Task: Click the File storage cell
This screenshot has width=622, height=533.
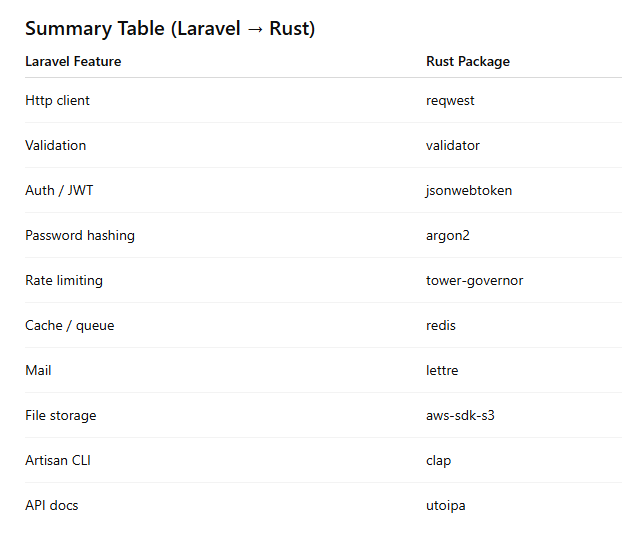Action: pos(61,415)
